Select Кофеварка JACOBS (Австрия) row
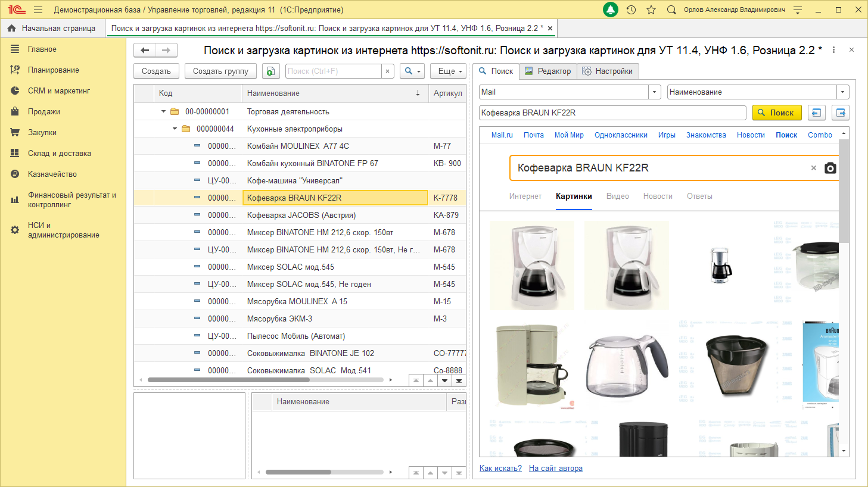The width and height of the screenshot is (868, 487). (300, 215)
